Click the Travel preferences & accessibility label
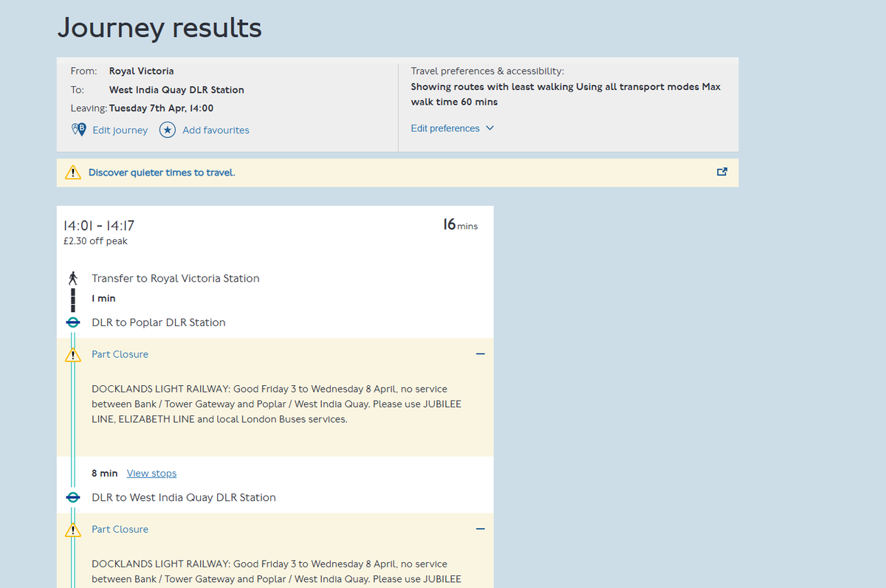 [487, 72]
